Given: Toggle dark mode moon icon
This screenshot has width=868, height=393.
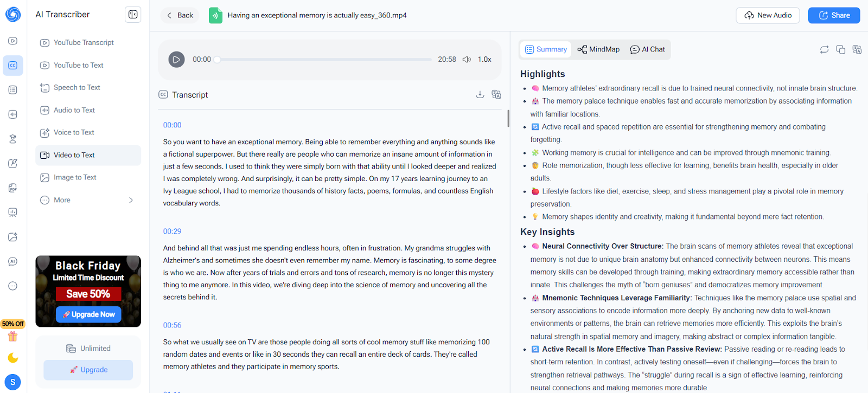Looking at the screenshot, I should 13,358.
